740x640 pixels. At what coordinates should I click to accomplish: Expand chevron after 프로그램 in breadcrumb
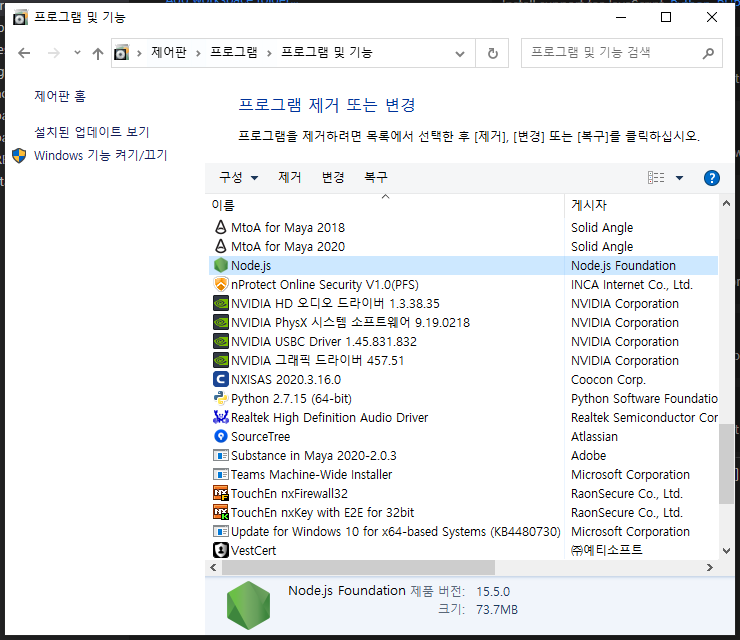pos(269,53)
